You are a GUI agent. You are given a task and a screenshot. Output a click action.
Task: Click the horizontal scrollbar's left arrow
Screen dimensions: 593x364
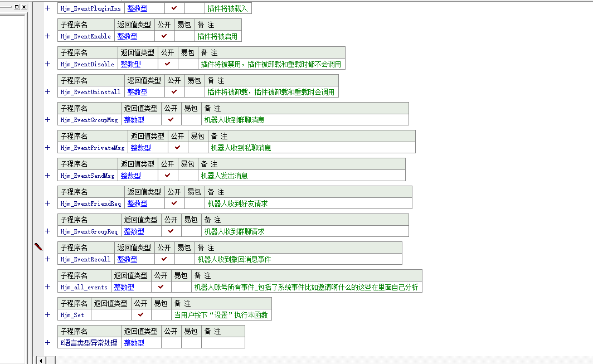(x=41, y=360)
